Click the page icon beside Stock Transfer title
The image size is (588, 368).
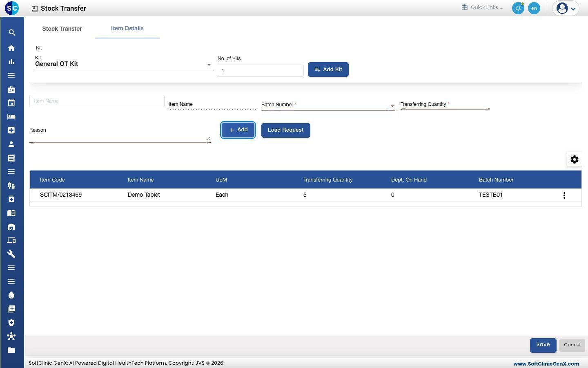coord(35,9)
